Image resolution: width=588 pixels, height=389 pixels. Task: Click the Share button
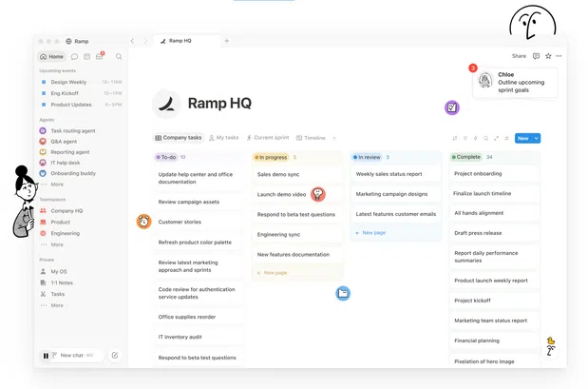tap(519, 56)
